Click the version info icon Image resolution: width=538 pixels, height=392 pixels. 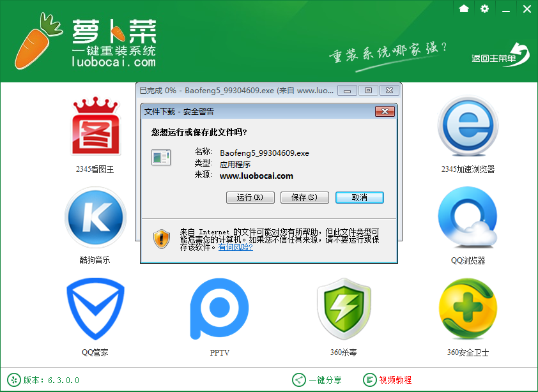(x=13, y=380)
